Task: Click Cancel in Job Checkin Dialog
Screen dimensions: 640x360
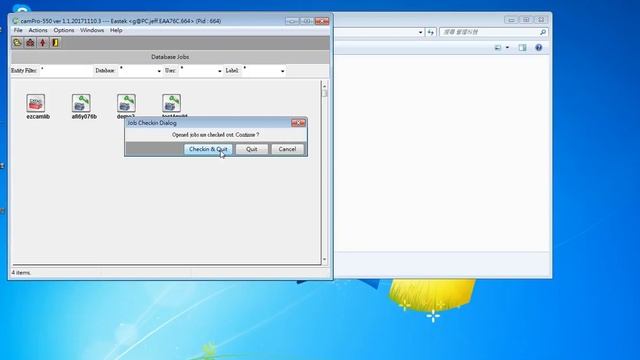Action: point(287,149)
